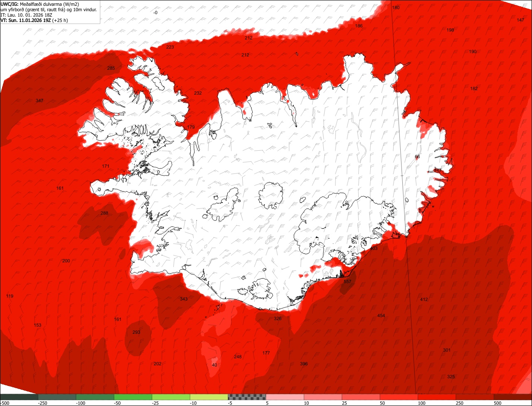Viewport: 532px width, 406px height.
Task: Click the map value 293
Action: click(x=136, y=332)
